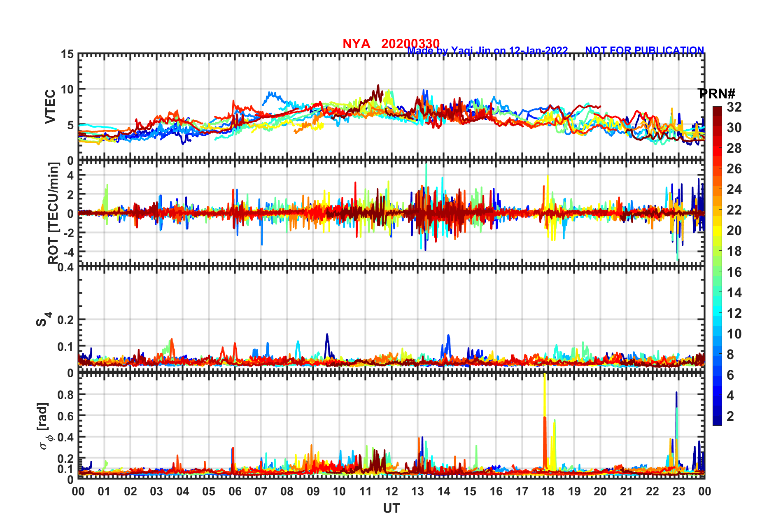The width and height of the screenshot is (783, 532).
Task: Click the S4 y-axis label
Action: tap(44, 319)
